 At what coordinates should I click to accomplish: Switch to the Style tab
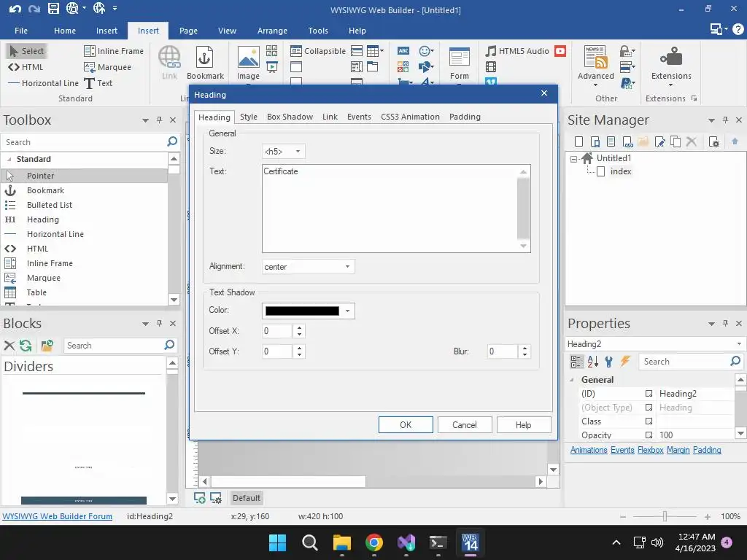249,117
